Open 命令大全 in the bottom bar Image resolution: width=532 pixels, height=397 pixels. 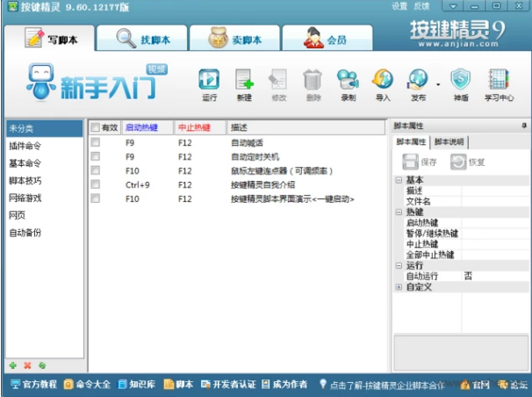(87, 385)
